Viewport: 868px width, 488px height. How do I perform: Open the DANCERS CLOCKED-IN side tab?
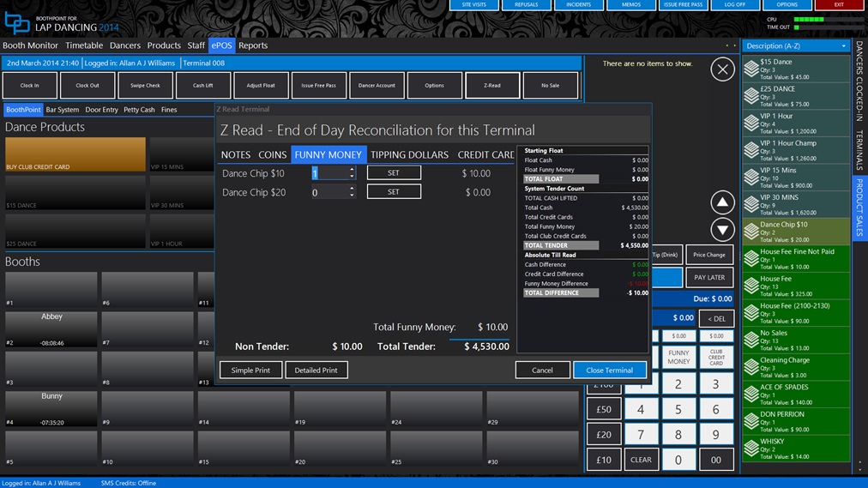(859, 81)
